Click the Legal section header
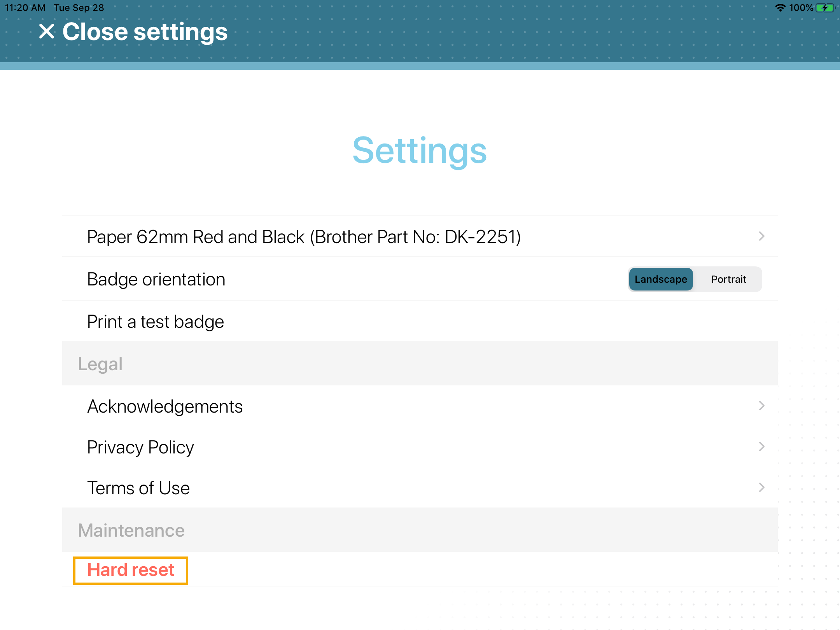The width and height of the screenshot is (840, 630). click(100, 364)
